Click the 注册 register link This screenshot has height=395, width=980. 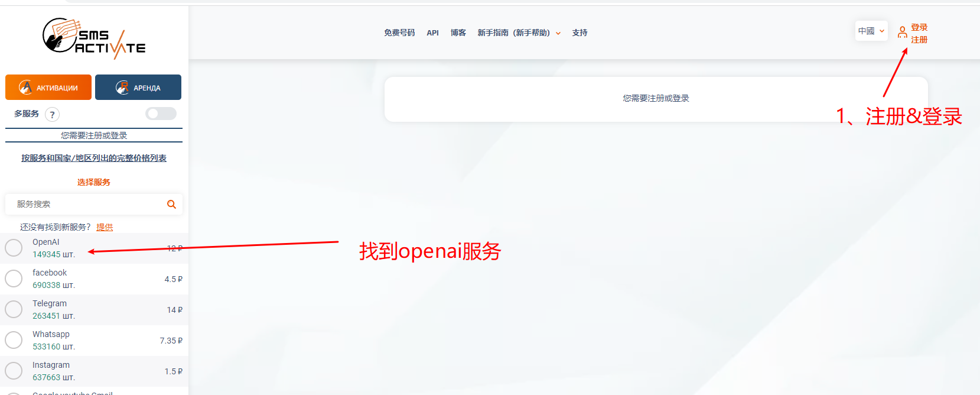click(919, 40)
